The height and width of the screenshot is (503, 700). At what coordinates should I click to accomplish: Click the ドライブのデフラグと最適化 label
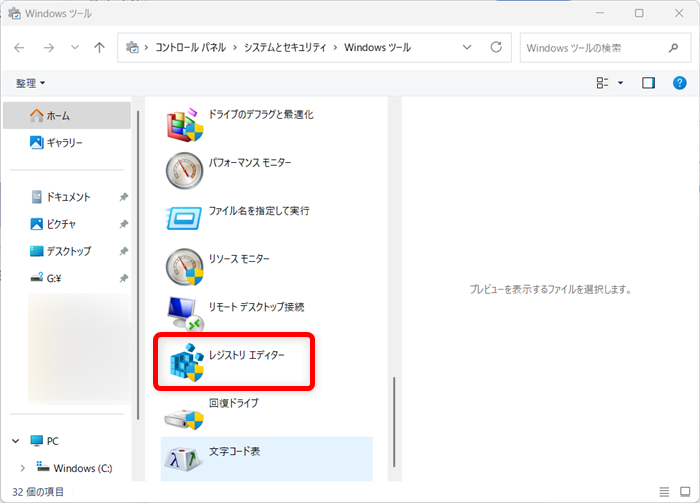point(261,115)
